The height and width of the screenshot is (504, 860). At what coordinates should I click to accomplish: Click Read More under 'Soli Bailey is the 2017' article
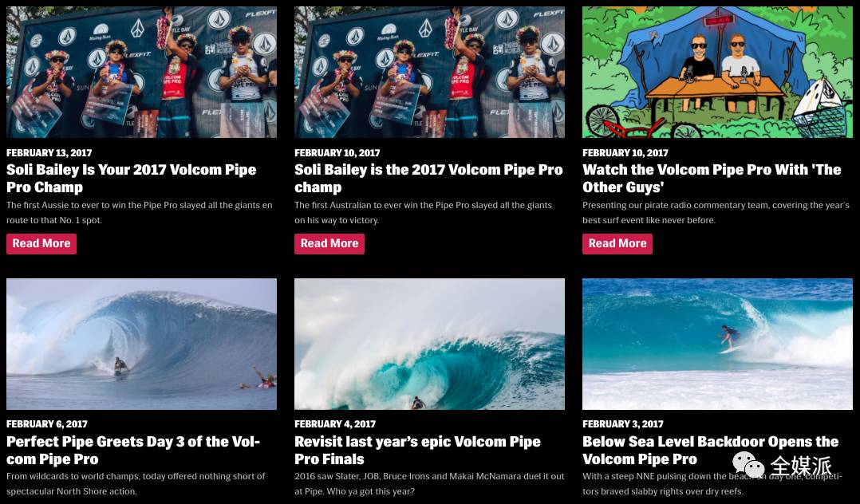click(x=329, y=243)
